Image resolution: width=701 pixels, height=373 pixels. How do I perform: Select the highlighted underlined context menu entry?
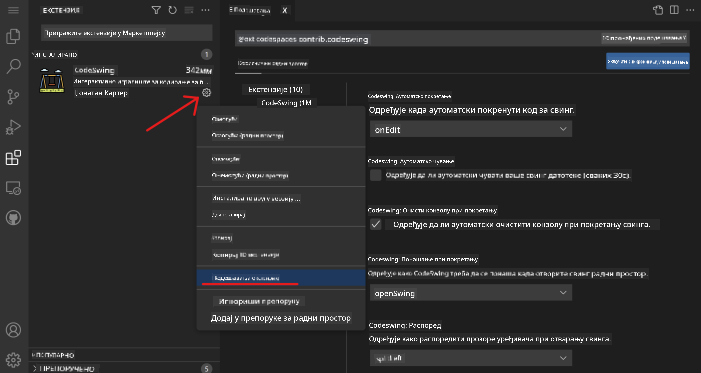(x=281, y=278)
